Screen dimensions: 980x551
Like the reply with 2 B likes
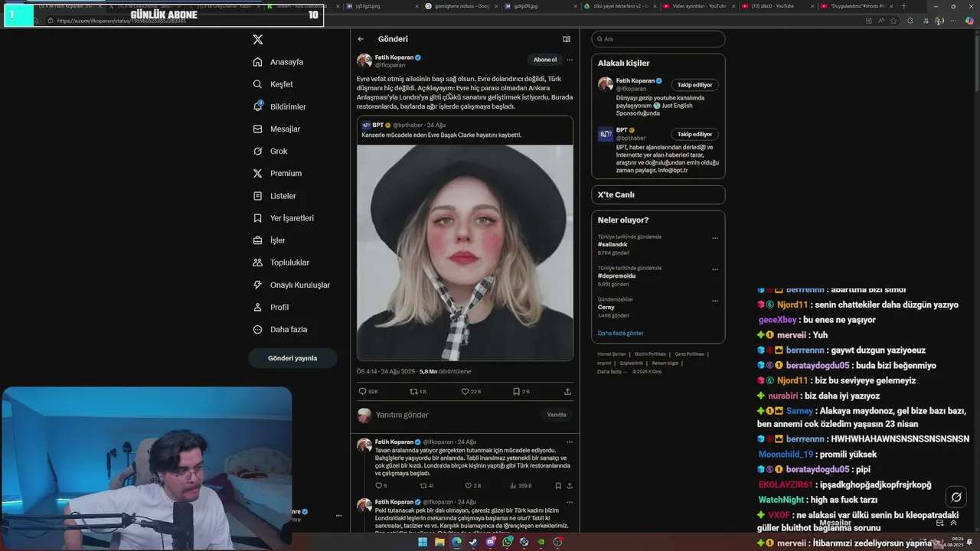tap(469, 485)
